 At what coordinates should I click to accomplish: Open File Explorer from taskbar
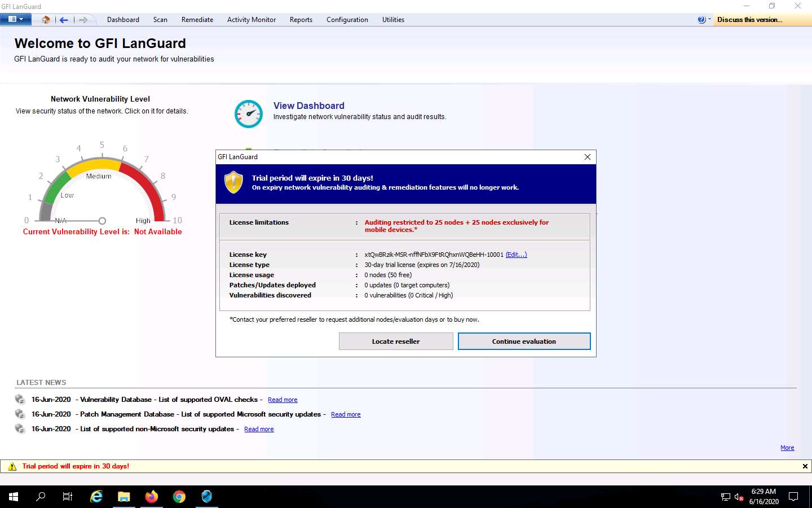(x=124, y=497)
